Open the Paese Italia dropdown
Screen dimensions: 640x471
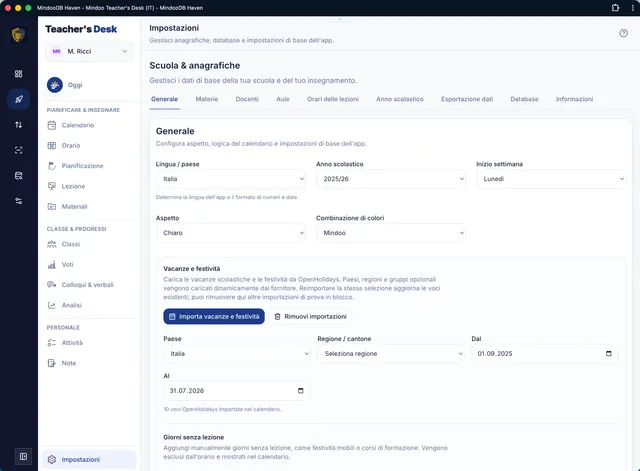pos(237,353)
